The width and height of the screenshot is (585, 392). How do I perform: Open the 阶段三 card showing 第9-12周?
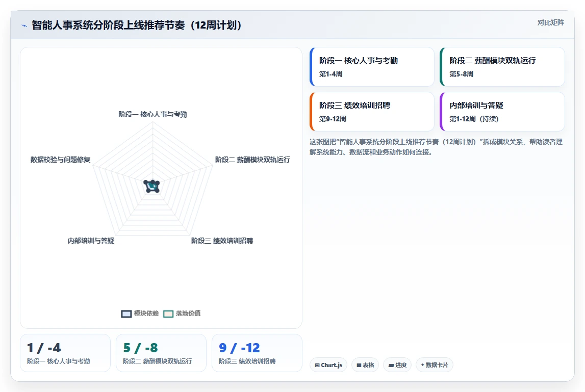coord(372,112)
